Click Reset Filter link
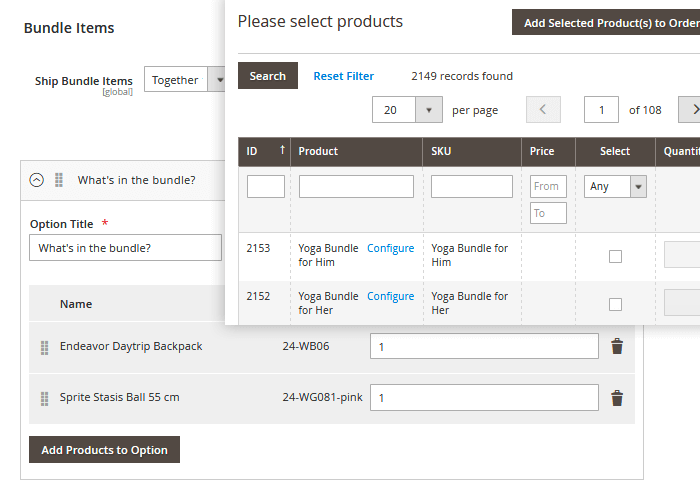This screenshot has height=500, width=700. point(344,76)
